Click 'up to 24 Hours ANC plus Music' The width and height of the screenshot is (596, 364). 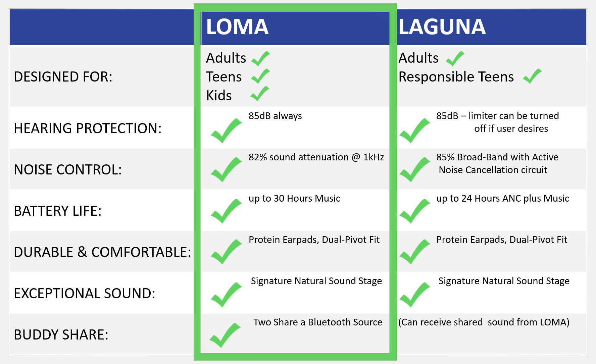click(503, 199)
